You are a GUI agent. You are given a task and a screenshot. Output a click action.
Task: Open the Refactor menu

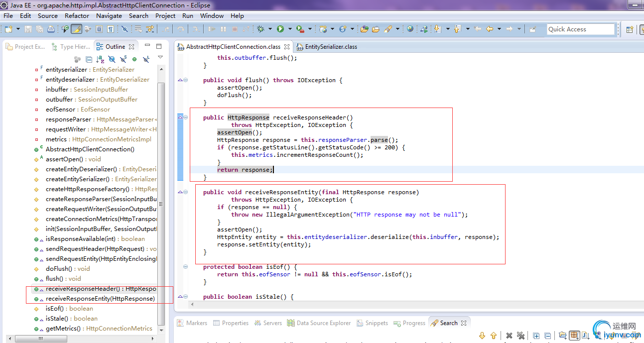click(77, 15)
